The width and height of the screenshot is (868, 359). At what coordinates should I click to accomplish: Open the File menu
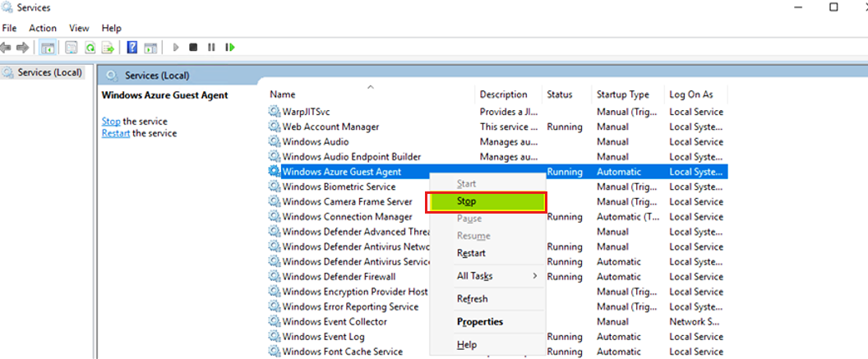pyautogui.click(x=9, y=28)
